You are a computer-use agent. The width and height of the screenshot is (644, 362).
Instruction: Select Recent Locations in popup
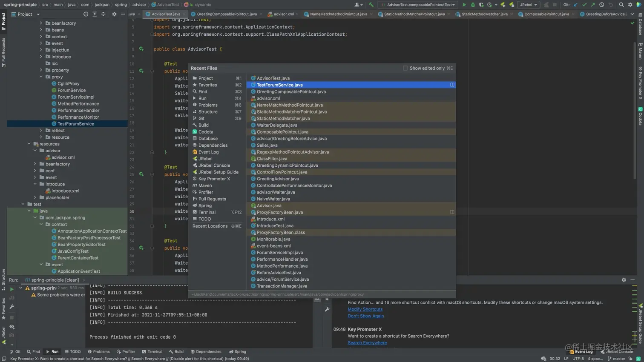(x=217, y=226)
